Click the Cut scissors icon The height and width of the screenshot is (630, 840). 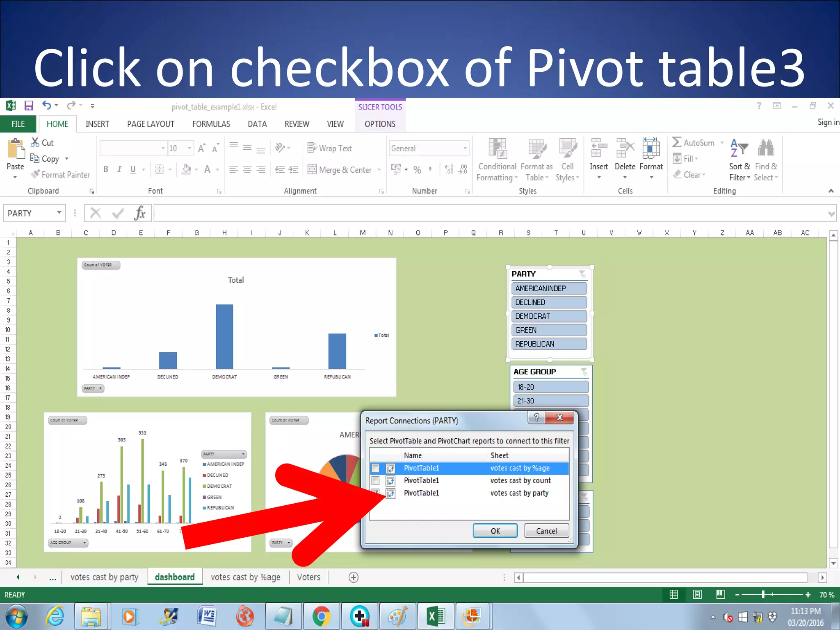tap(35, 142)
